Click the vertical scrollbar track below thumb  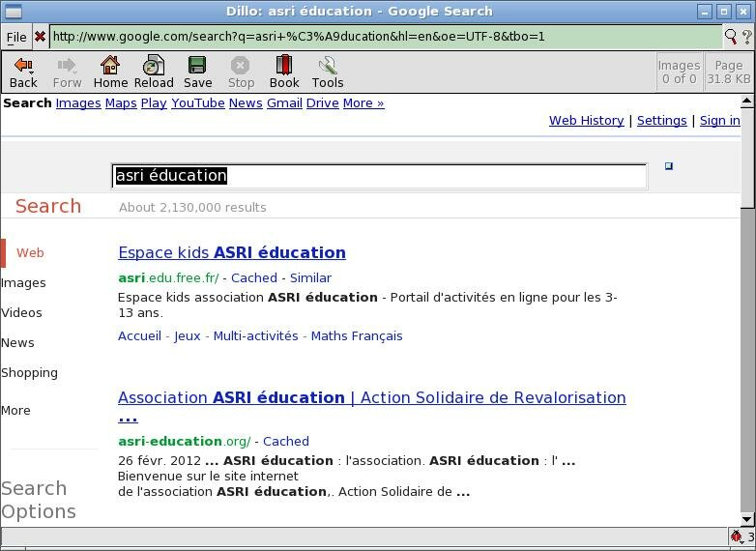coord(747,362)
